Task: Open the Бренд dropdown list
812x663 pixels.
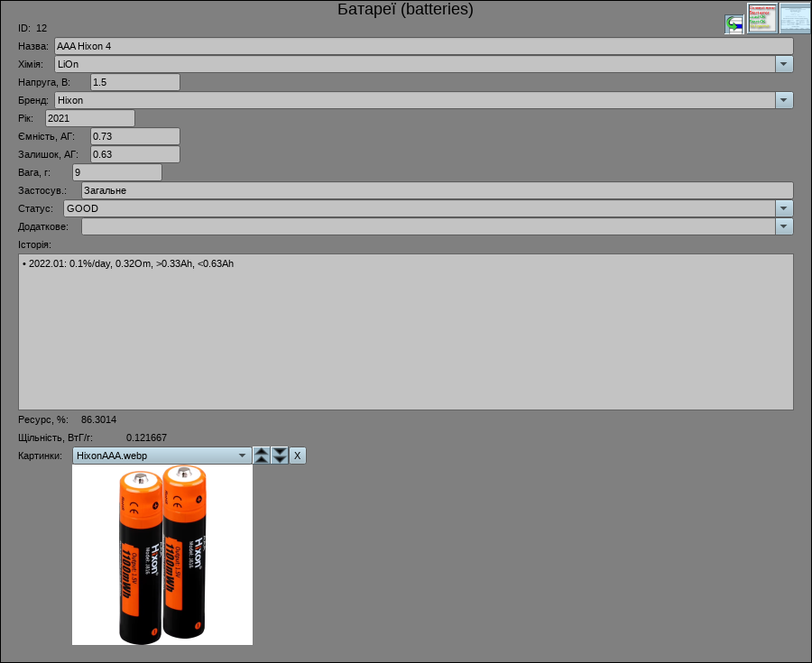Action: pos(784,100)
